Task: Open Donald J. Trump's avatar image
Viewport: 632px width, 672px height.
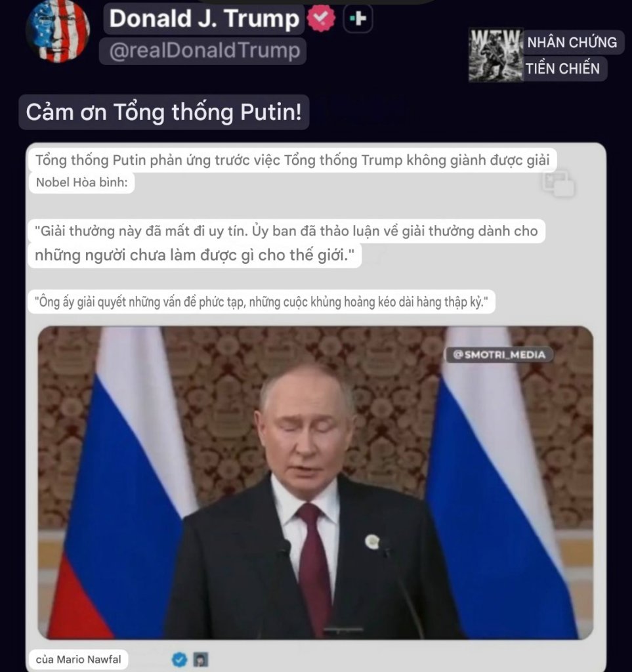Action: pos(58,31)
